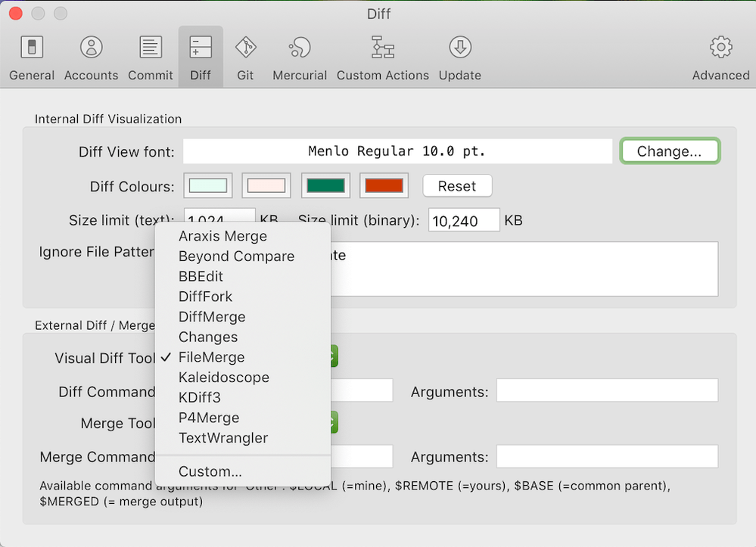The height and width of the screenshot is (547, 756).
Task: Click the Diff Command Arguments field
Action: (607, 390)
